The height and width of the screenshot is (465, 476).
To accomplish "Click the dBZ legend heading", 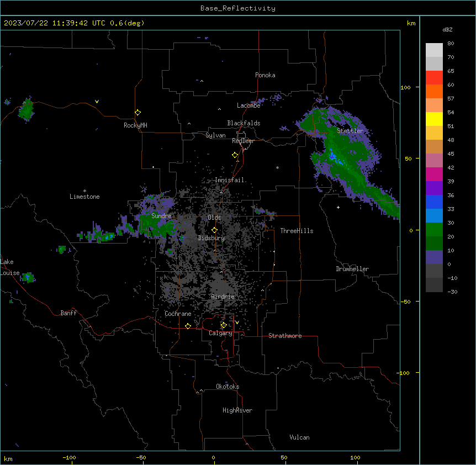I will [447, 29].
